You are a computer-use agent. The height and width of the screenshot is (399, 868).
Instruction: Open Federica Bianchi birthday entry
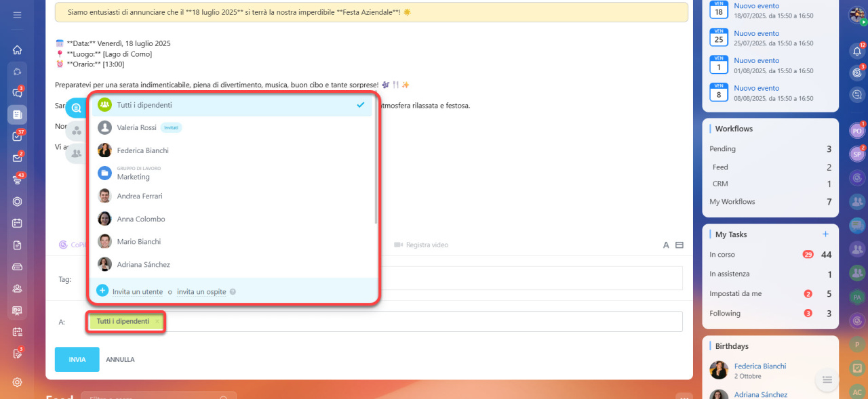click(760, 366)
